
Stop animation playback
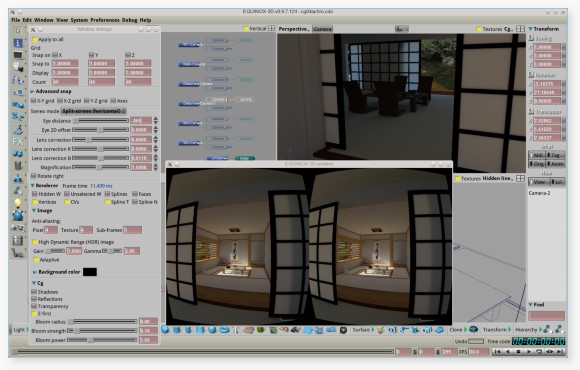click(x=519, y=352)
